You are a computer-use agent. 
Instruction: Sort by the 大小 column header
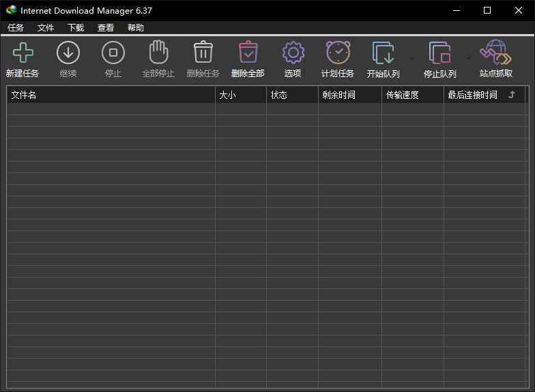click(x=241, y=95)
